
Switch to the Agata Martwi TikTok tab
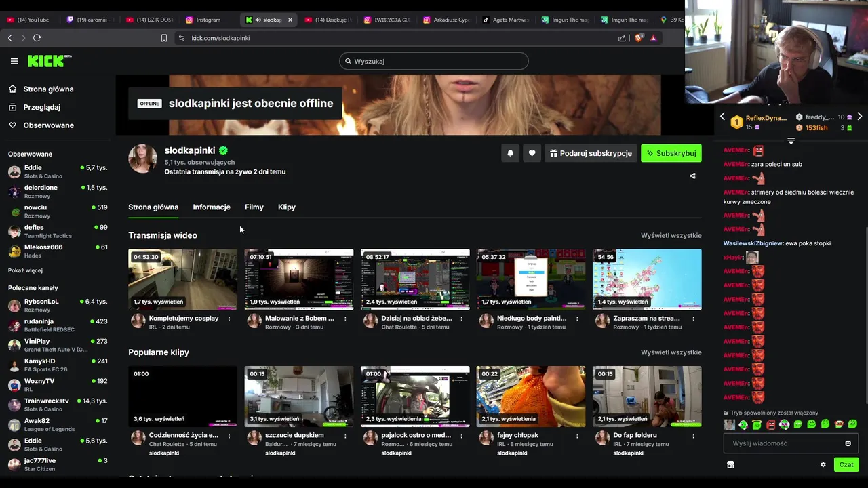click(507, 20)
